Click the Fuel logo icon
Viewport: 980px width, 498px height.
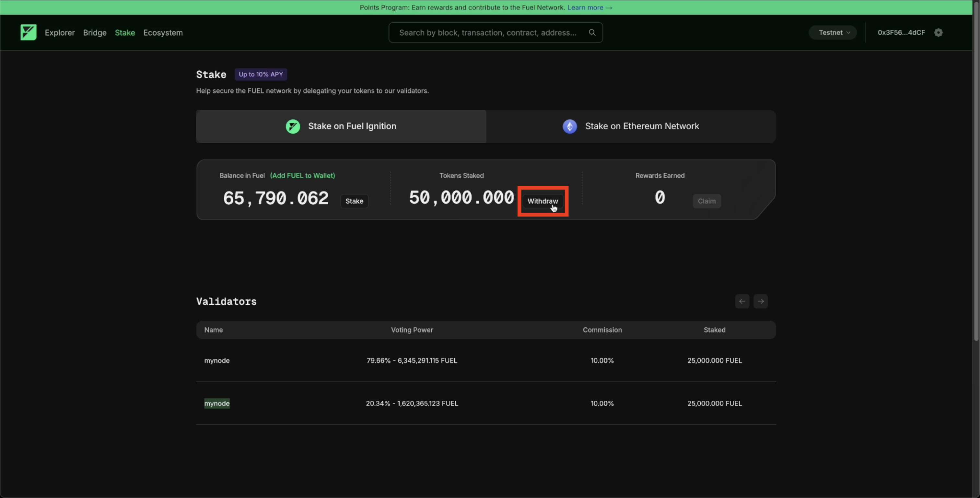pyautogui.click(x=29, y=32)
